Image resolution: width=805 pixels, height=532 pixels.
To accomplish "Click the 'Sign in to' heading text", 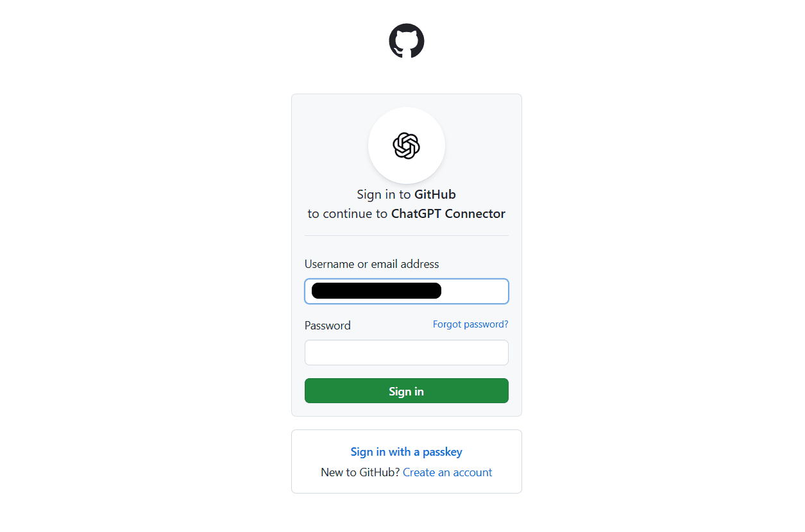I will coord(384,194).
